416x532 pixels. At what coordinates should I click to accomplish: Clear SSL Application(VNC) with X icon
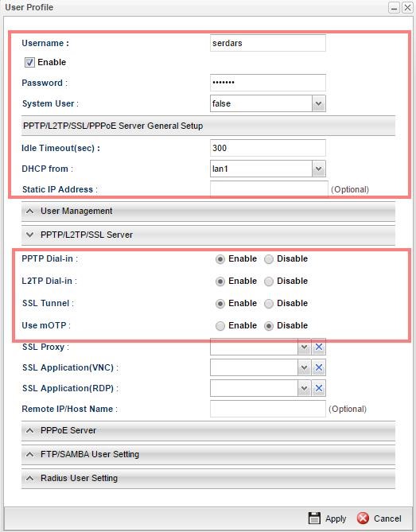click(319, 367)
